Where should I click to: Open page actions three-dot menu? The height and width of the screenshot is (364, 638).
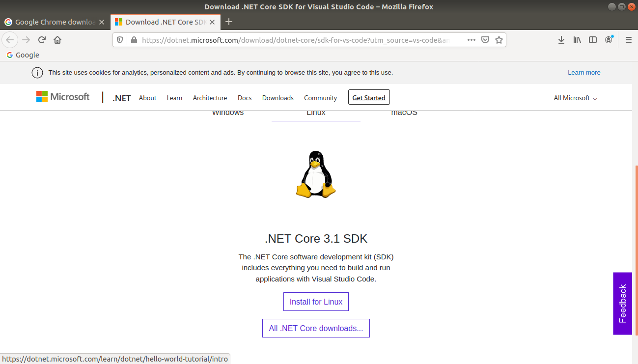click(x=472, y=40)
